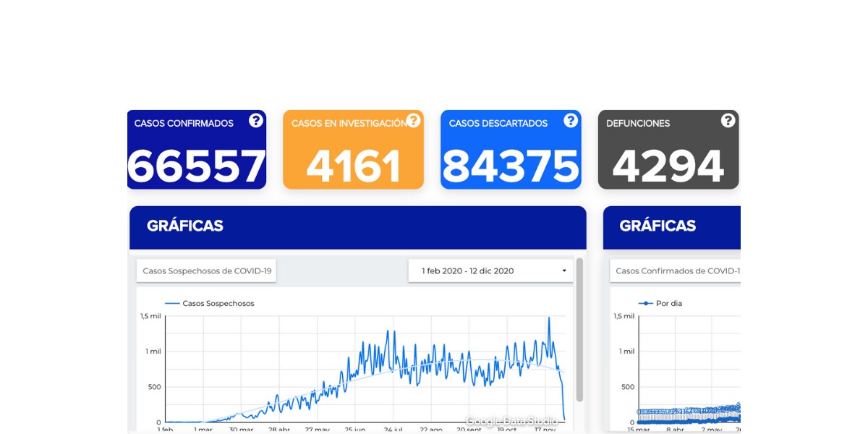Image resolution: width=868 pixels, height=434 pixels.
Task: Click the Casos Sospechosos legend line icon
Action: coord(172,304)
